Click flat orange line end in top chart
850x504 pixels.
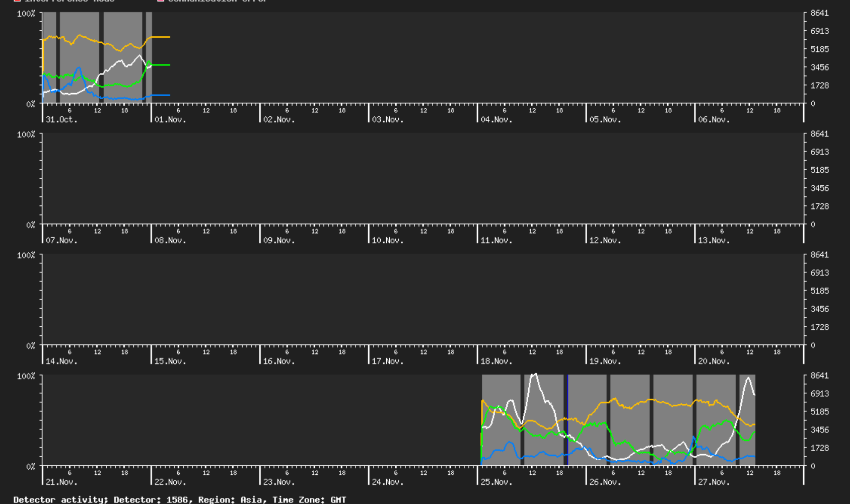169,37
